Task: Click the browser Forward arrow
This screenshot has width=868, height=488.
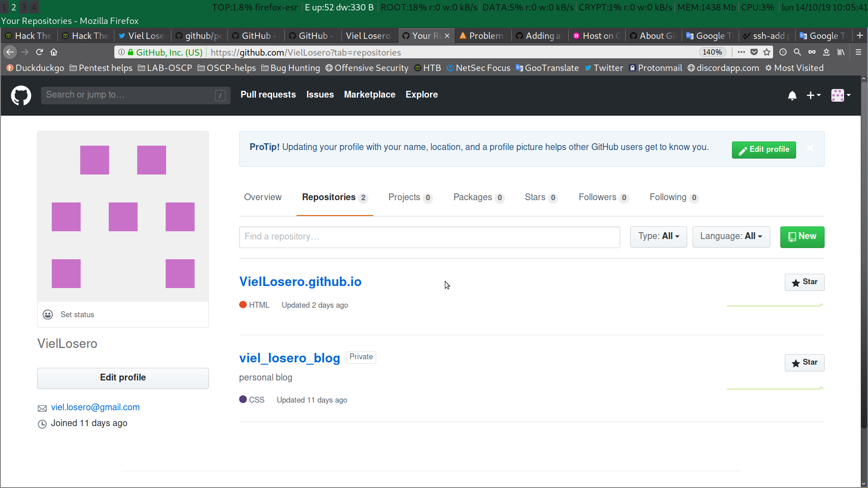Action: 25,52
